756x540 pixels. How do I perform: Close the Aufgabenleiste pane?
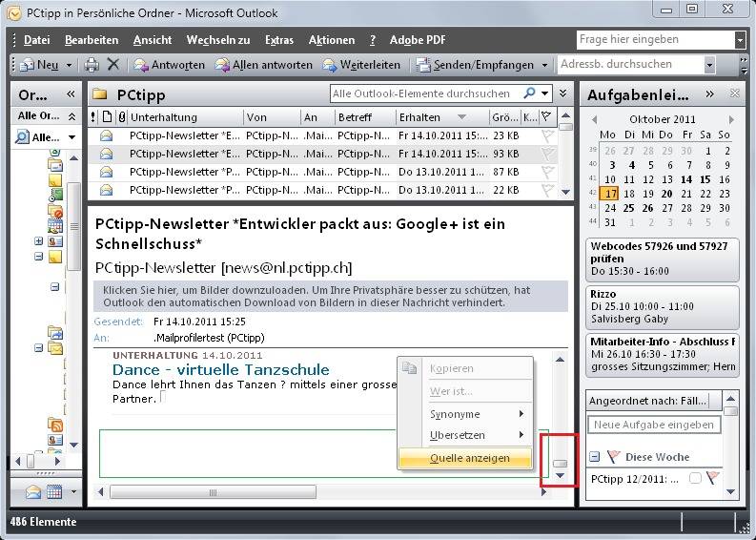[734, 93]
